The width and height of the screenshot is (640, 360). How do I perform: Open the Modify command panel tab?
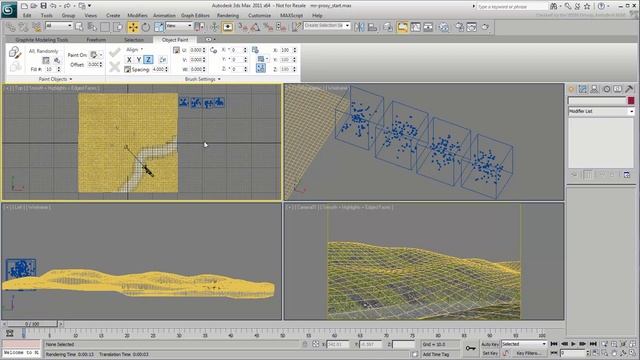[x=582, y=89]
